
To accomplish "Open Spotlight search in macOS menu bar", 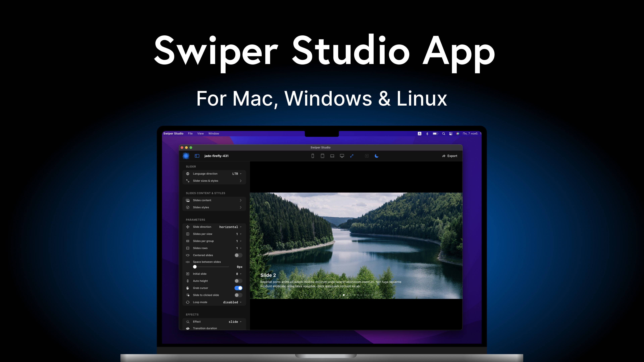I will click(x=443, y=134).
